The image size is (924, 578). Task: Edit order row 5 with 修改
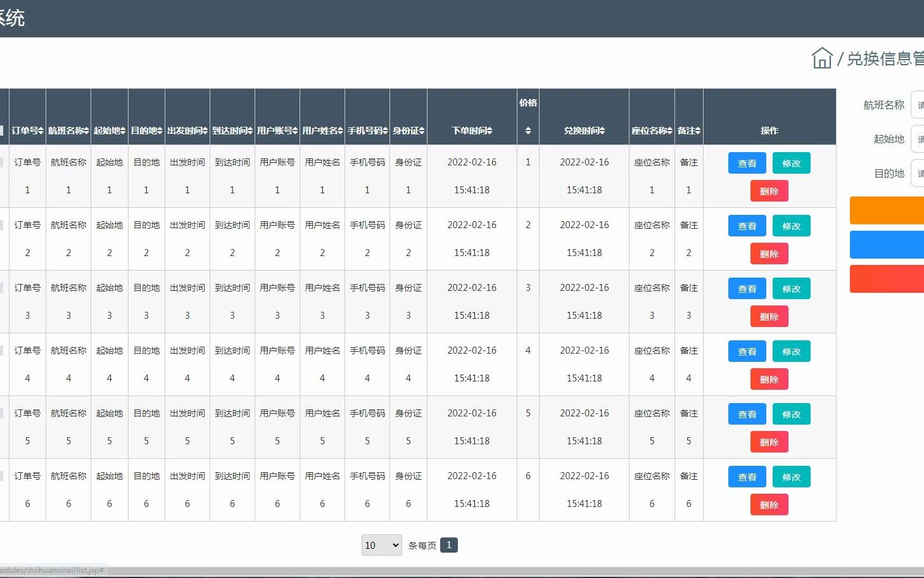(792, 414)
